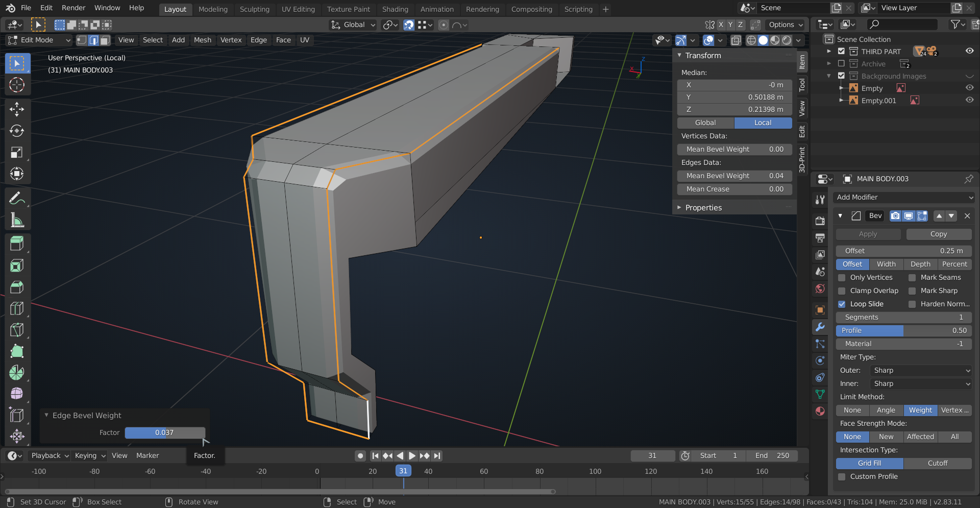Collapse the Transform panel

pos(679,56)
